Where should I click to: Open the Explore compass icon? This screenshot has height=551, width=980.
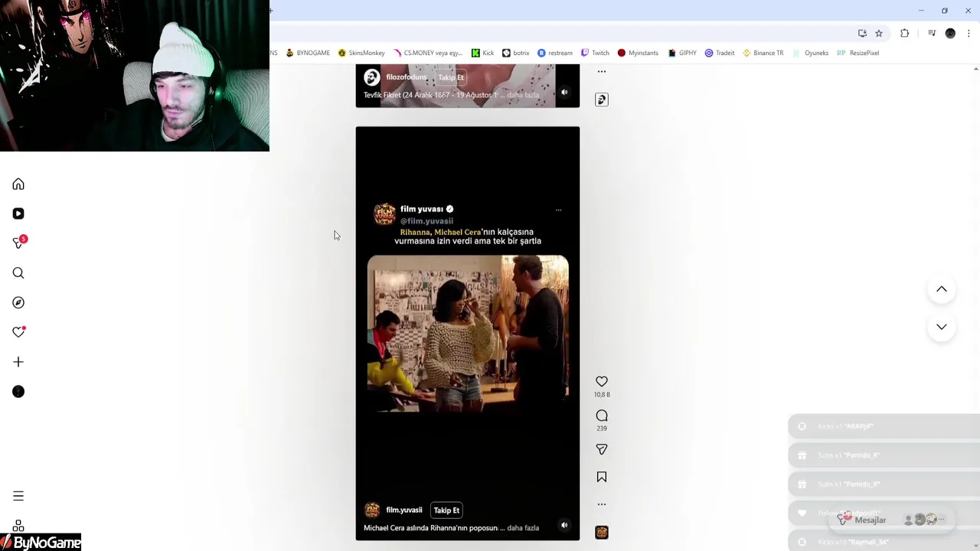(18, 302)
